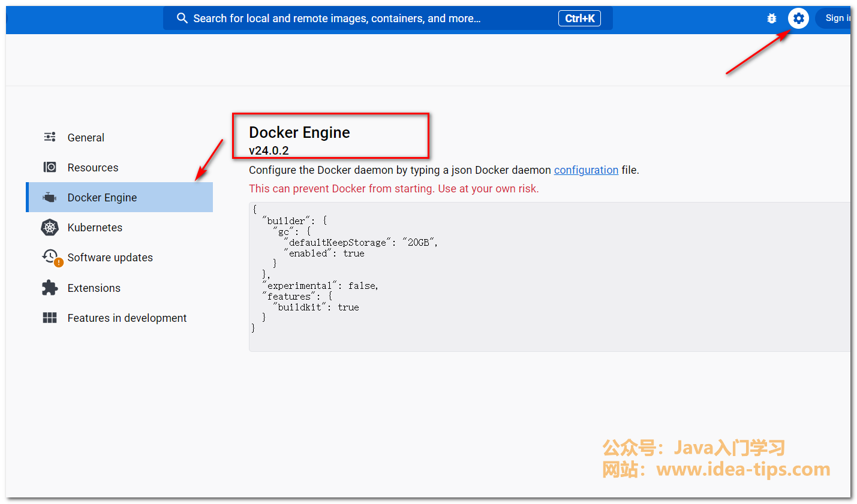
Task: Click the orange alert badge on Software updates
Action: point(59,262)
